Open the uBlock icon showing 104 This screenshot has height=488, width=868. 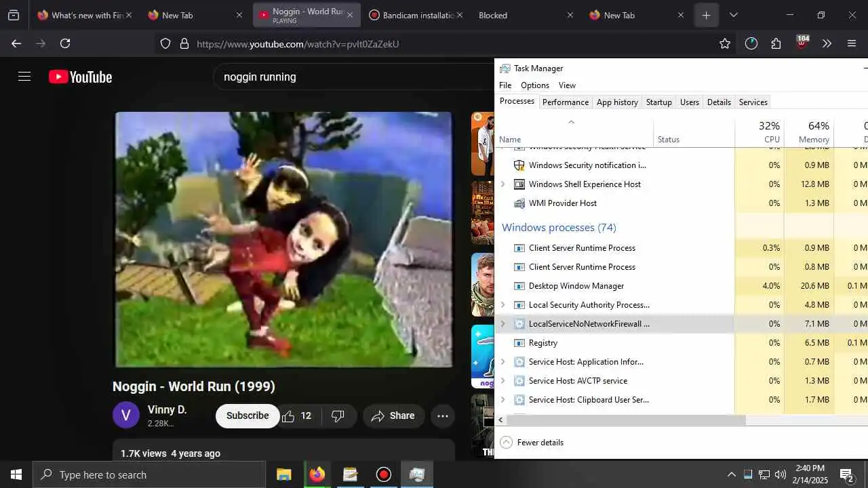[x=802, y=43]
